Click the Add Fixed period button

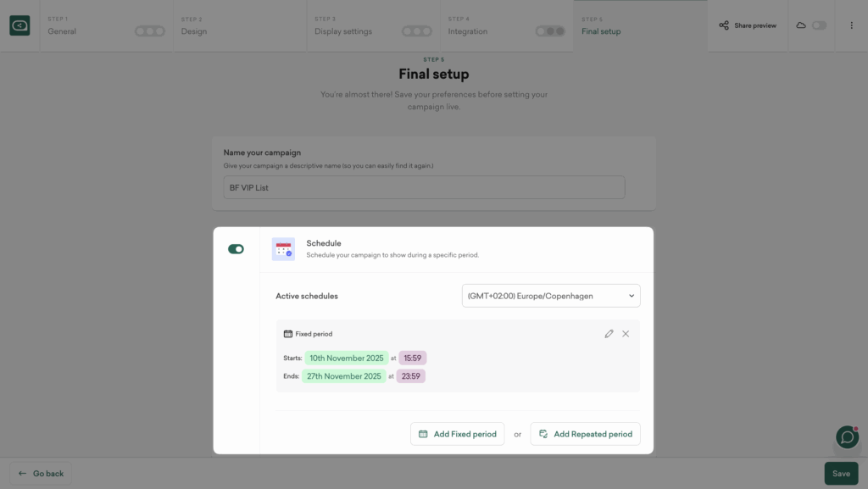click(x=457, y=434)
